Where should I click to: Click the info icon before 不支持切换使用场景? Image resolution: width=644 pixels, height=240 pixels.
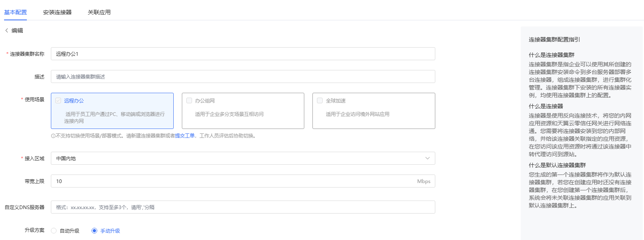click(53, 136)
